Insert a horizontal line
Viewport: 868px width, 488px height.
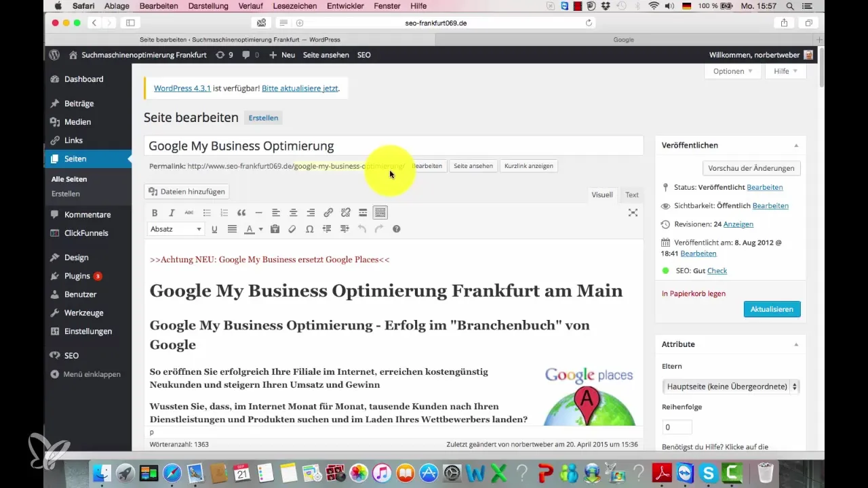(258, 212)
